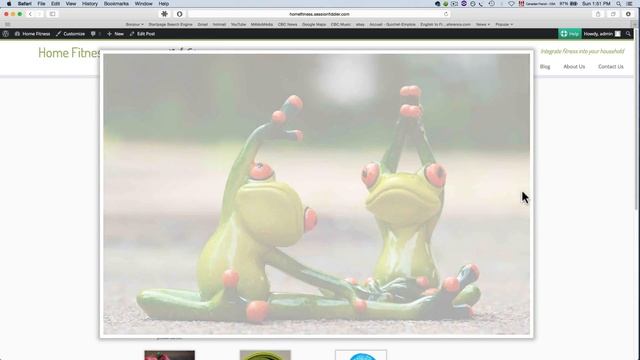The image size is (640, 360).
Task: Open the View menu
Action: (71, 4)
